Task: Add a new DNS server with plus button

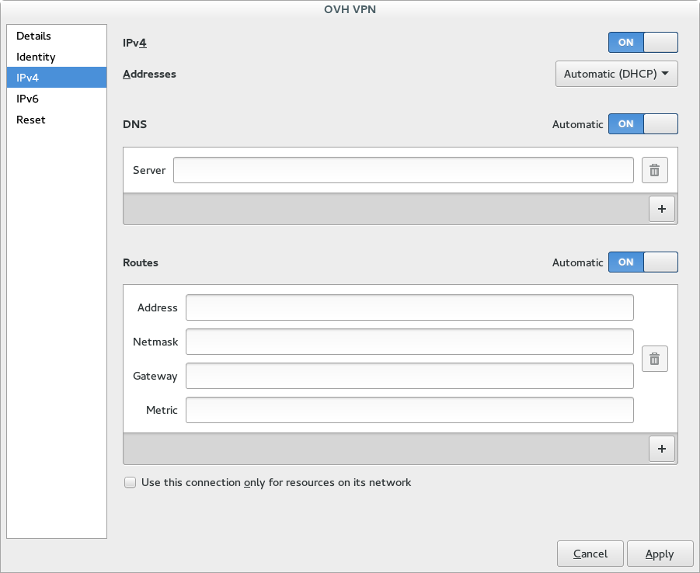Action: pyautogui.click(x=662, y=208)
